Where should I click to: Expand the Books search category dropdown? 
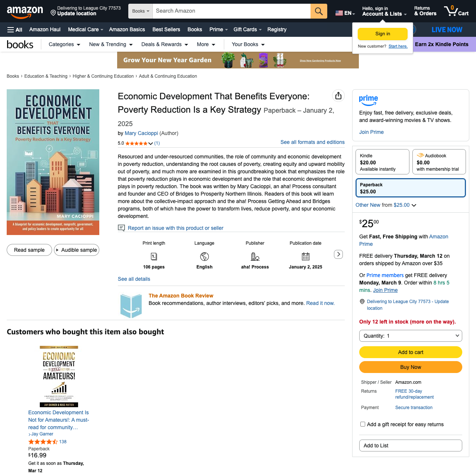141,11
